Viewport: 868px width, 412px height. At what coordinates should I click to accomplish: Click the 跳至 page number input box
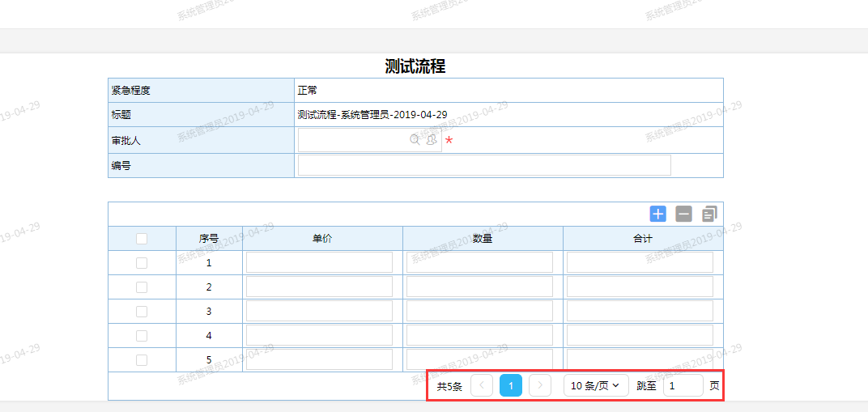point(683,385)
